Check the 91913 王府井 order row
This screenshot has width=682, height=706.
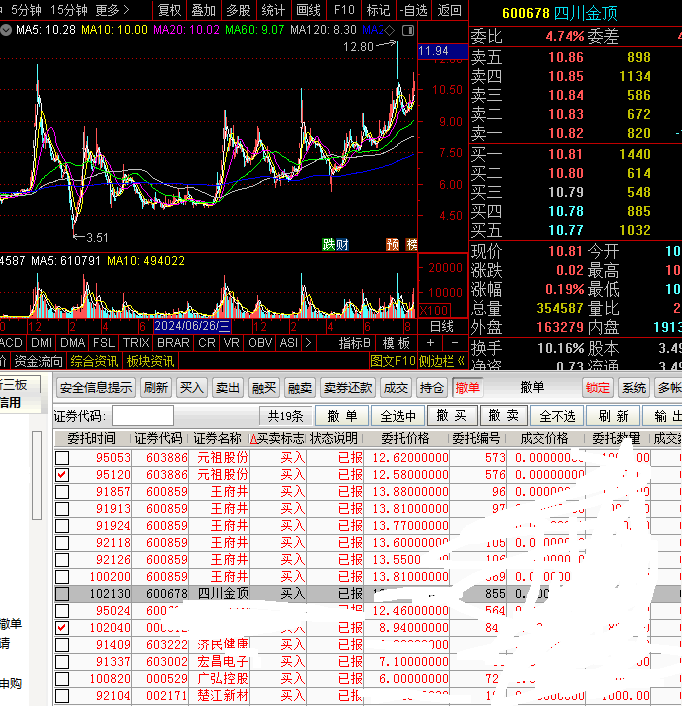pos(62,509)
